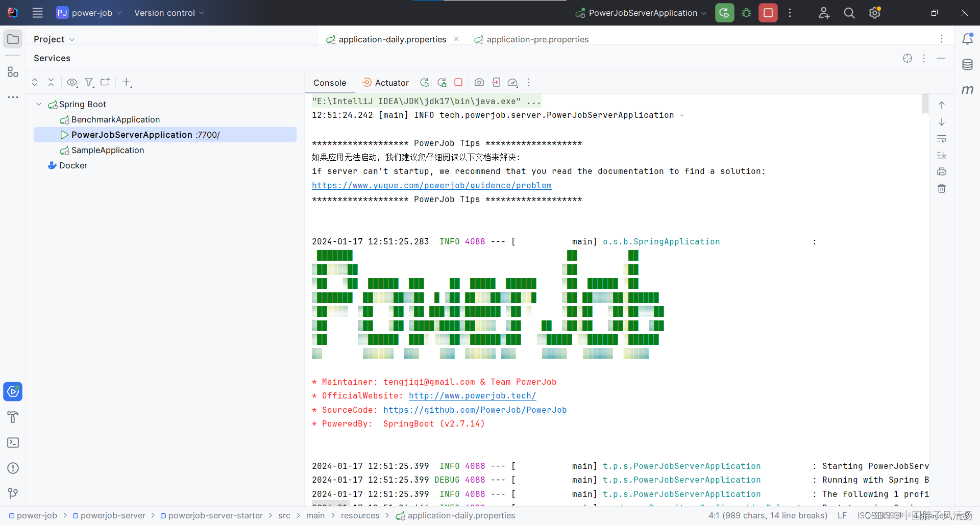Open the power-job project dropdown

pos(89,13)
